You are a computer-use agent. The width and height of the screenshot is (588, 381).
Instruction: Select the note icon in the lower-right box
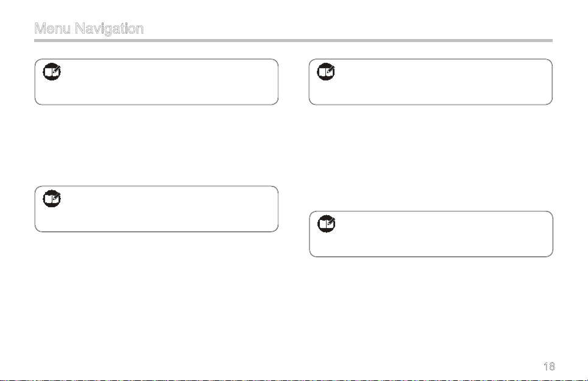coord(326,224)
